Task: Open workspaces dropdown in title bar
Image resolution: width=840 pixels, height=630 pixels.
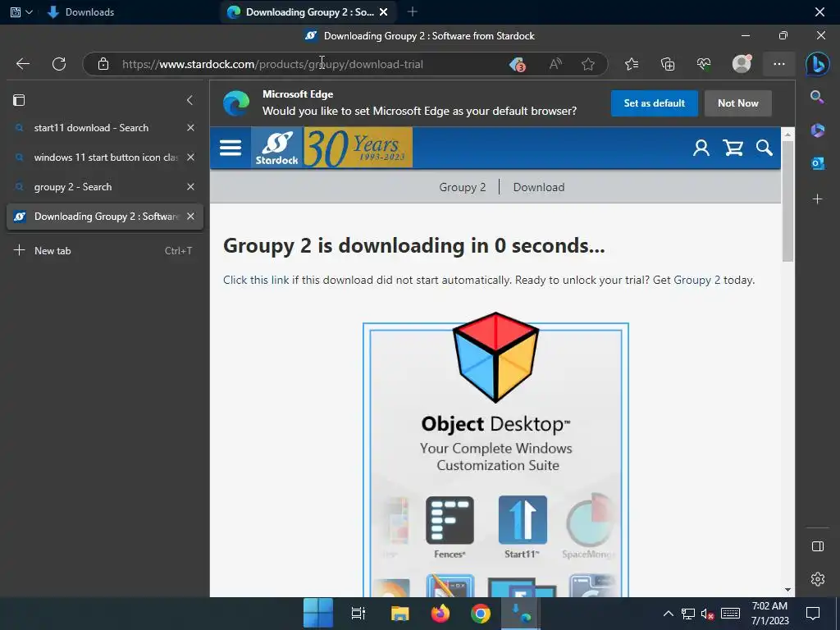Action: [x=21, y=11]
